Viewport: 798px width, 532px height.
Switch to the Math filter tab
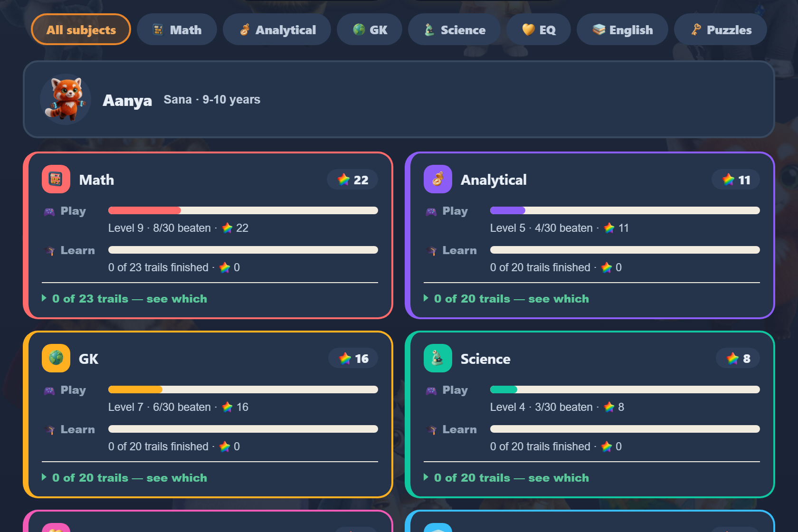click(177, 29)
